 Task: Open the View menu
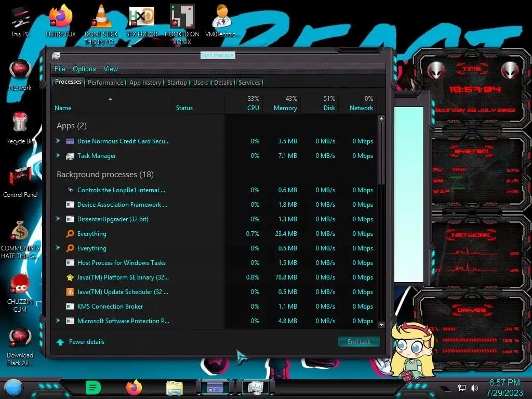[x=111, y=69]
